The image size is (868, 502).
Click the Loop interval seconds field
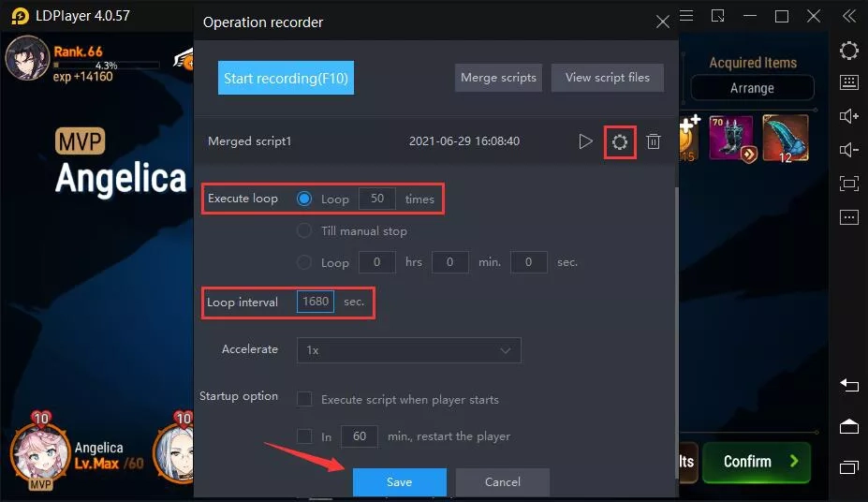coord(316,302)
